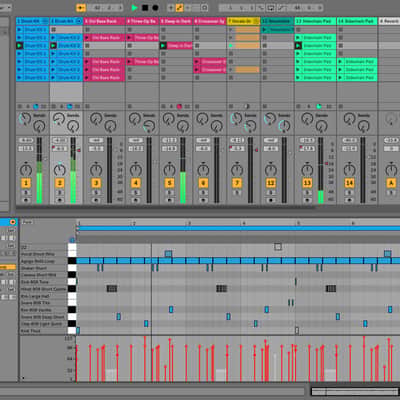Stop playback with the square Stop button
This screenshot has width=400, height=400.
coord(145,8)
